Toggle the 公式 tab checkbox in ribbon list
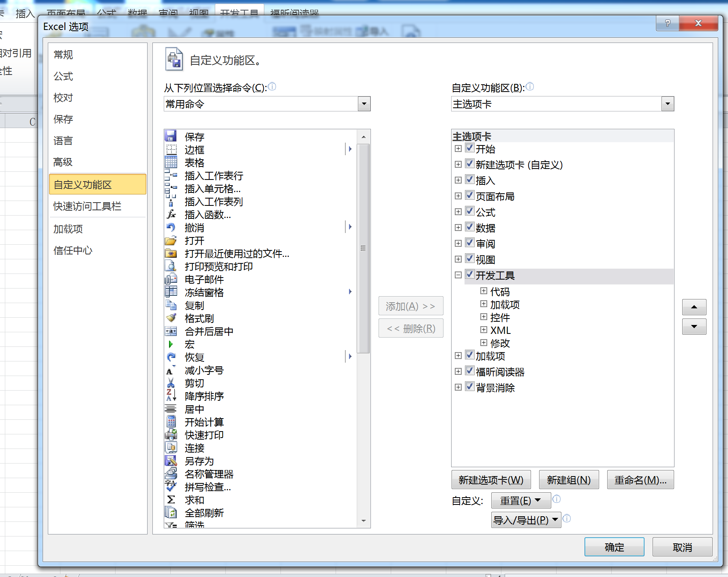This screenshot has width=728, height=577. click(x=469, y=211)
